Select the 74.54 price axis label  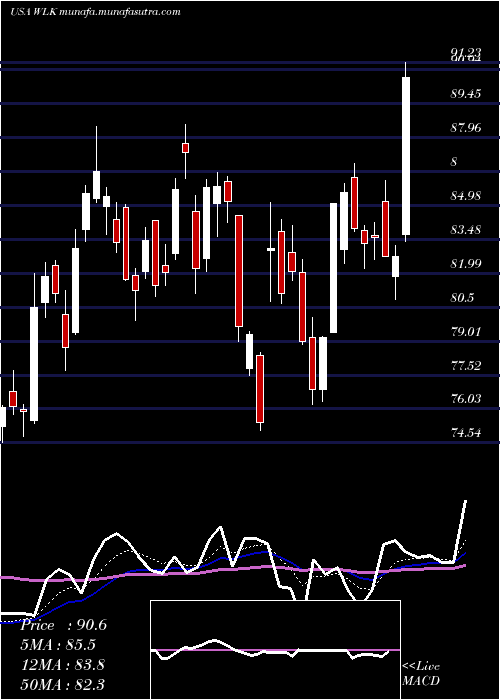click(466, 432)
